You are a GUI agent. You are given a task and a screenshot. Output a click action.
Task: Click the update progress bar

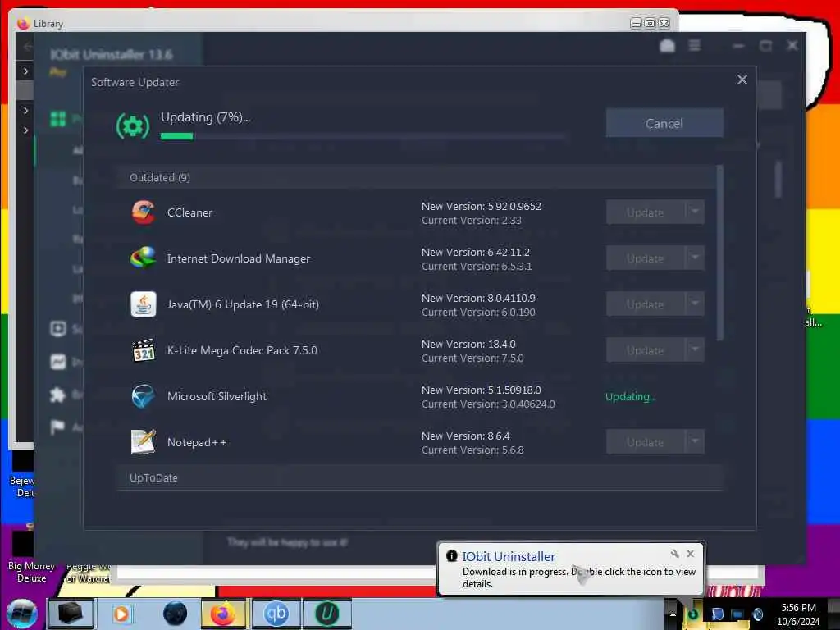pyautogui.click(x=362, y=136)
